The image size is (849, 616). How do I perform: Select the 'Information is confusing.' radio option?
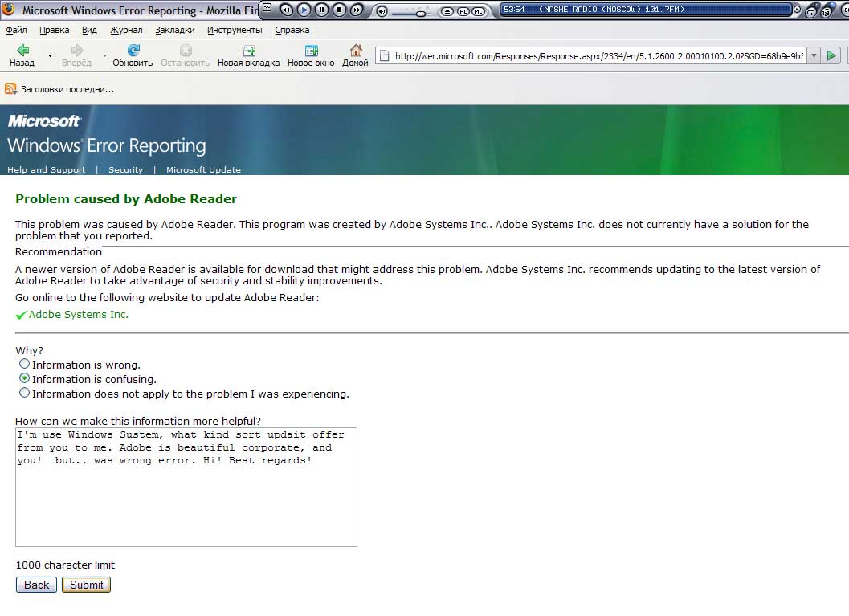point(24,378)
